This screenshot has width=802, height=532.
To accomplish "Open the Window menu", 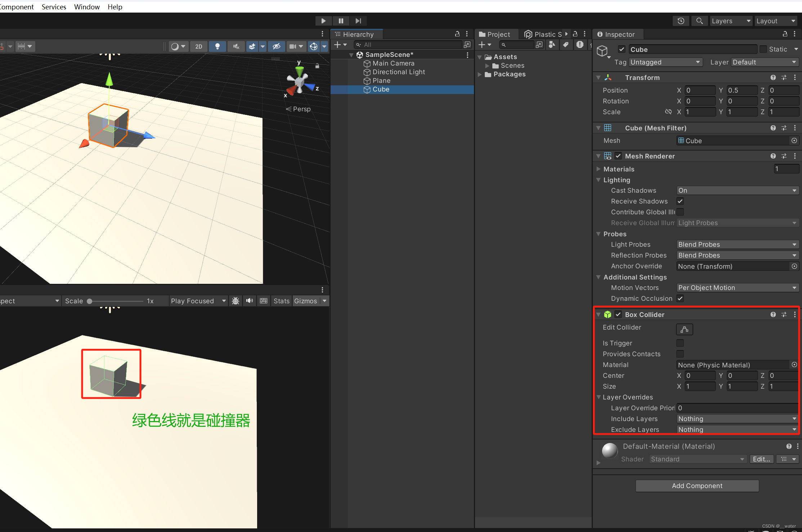I will click(x=86, y=7).
